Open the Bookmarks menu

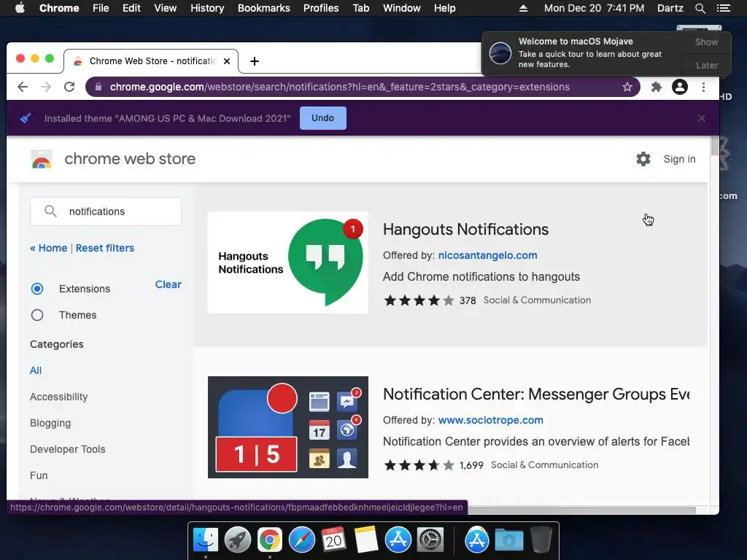(x=264, y=8)
